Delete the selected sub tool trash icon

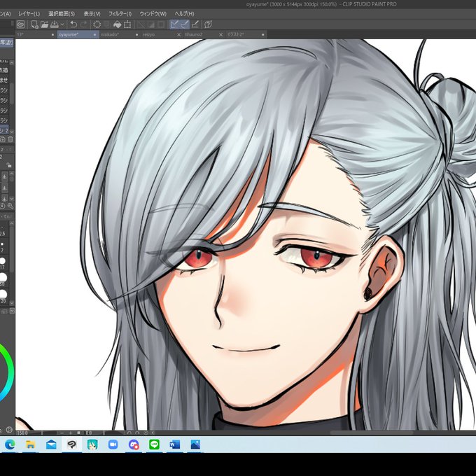click(10, 139)
